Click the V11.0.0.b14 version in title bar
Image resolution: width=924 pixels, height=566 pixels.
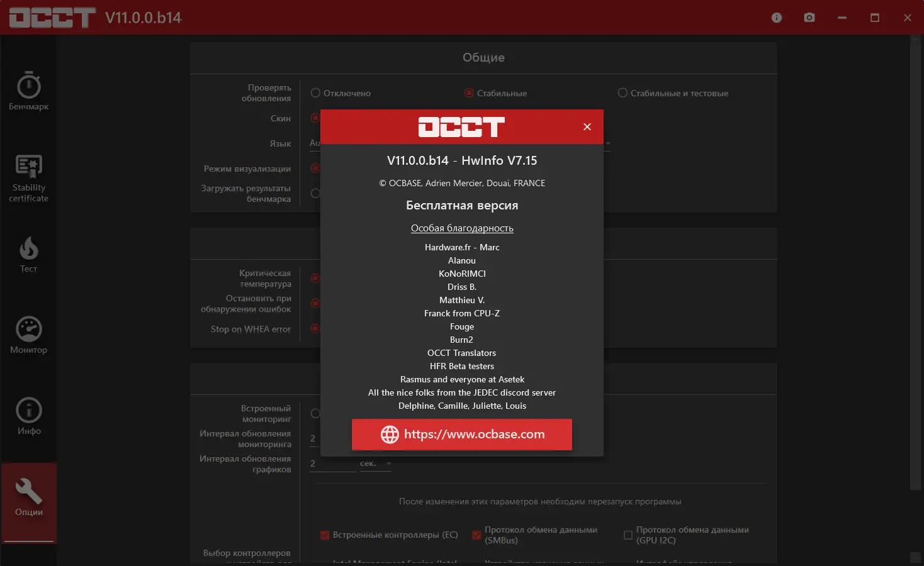coord(144,18)
